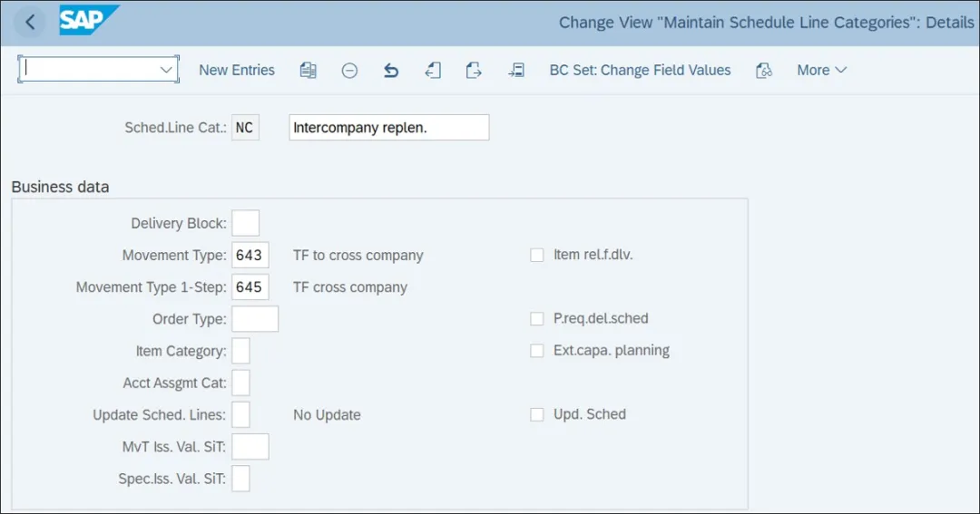This screenshot has width=980, height=514.
Task: Enable the Item rel.f.dlv. checkbox
Action: click(x=537, y=255)
